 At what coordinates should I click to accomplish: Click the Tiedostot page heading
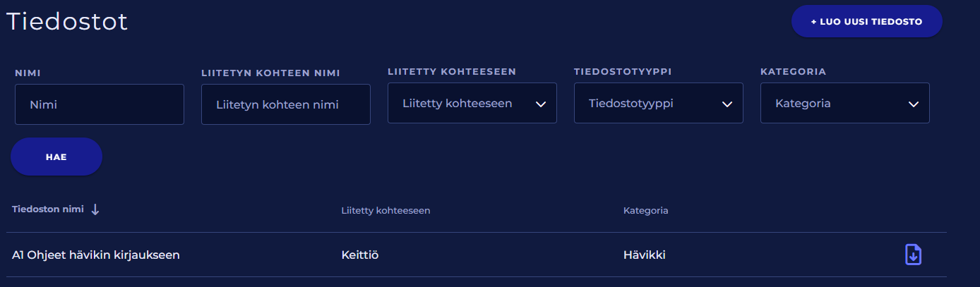tap(67, 22)
